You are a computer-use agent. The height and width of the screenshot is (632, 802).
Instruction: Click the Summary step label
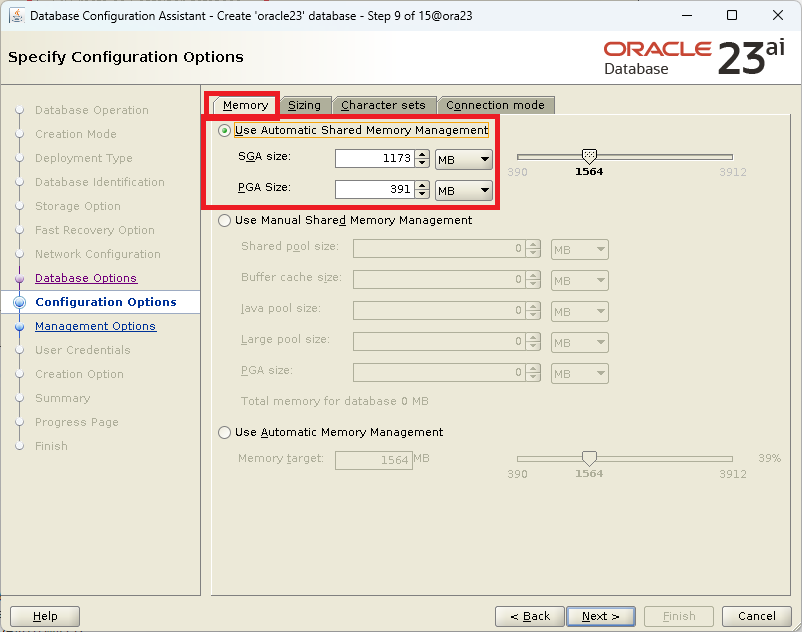pyautogui.click(x=62, y=398)
